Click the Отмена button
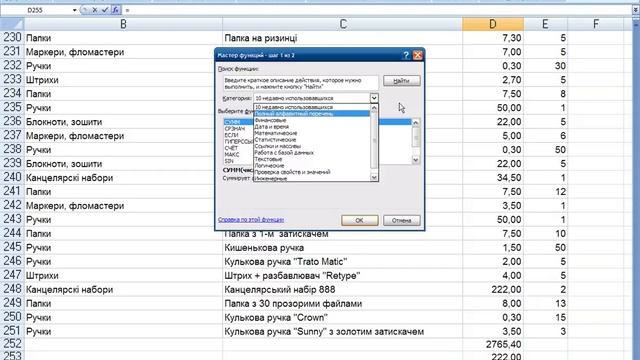640x360 pixels. click(402, 220)
